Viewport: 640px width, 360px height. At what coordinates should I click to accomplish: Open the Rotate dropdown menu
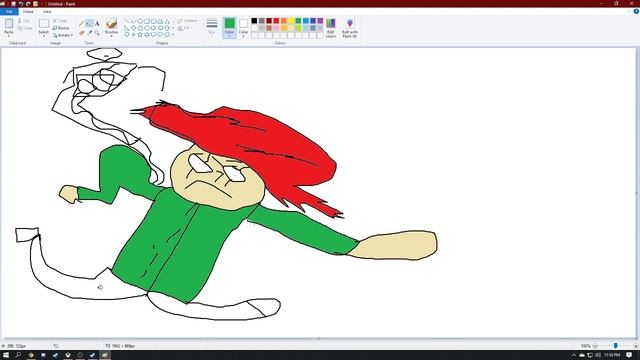tap(63, 35)
